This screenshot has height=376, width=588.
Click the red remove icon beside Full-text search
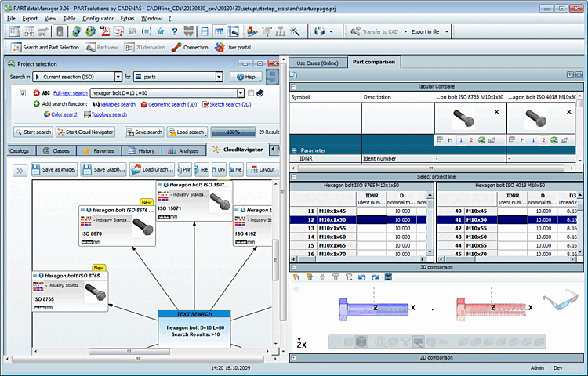pos(36,93)
